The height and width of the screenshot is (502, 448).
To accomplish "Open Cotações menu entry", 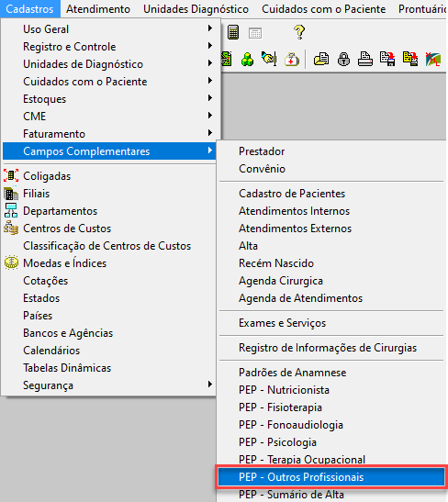I will [109, 281].
